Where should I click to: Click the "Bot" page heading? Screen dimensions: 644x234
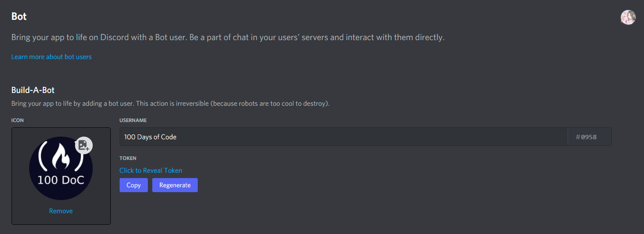(19, 17)
